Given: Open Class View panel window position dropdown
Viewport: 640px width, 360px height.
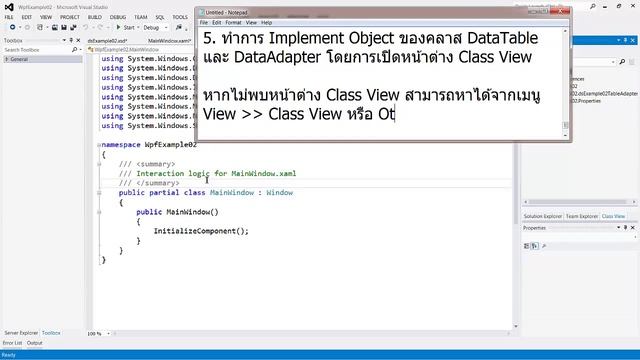Looking at the screenshot, I should (x=619, y=40).
